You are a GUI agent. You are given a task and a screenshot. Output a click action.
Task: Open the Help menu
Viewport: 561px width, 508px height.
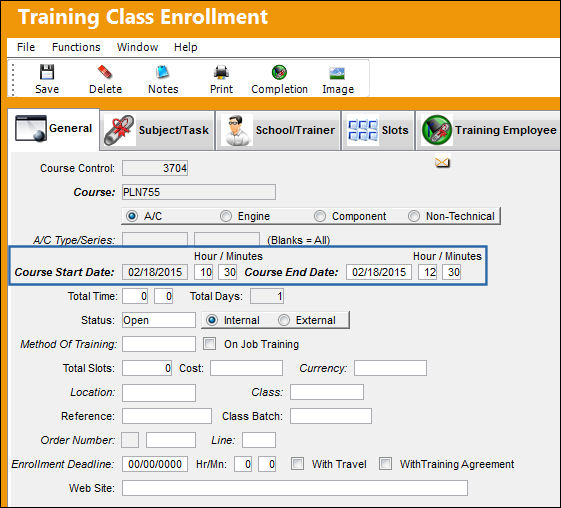(x=186, y=47)
